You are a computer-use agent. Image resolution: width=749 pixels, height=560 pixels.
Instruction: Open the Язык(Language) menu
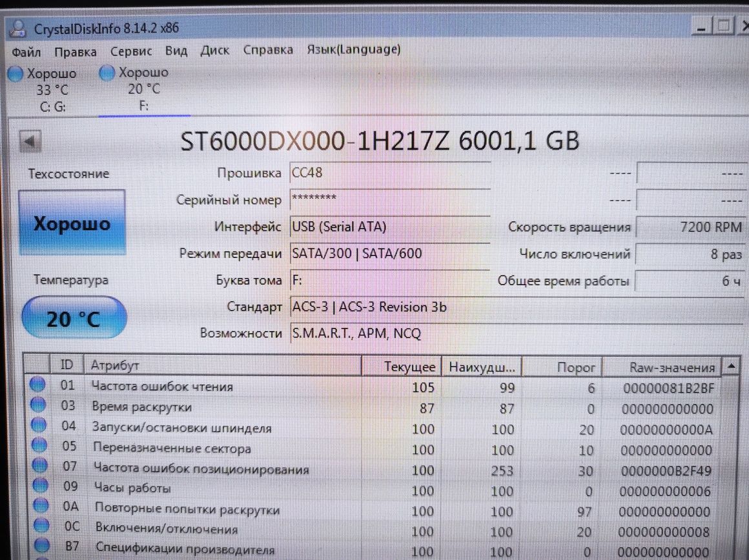click(353, 49)
